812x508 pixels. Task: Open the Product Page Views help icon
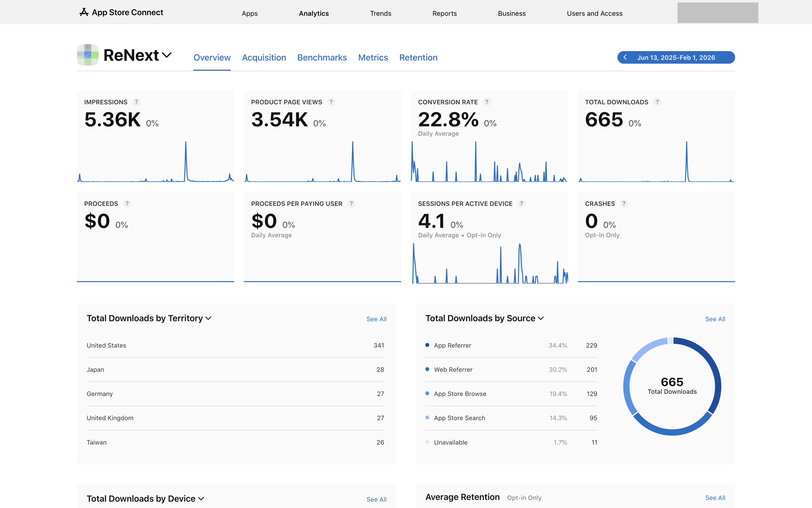(x=331, y=102)
